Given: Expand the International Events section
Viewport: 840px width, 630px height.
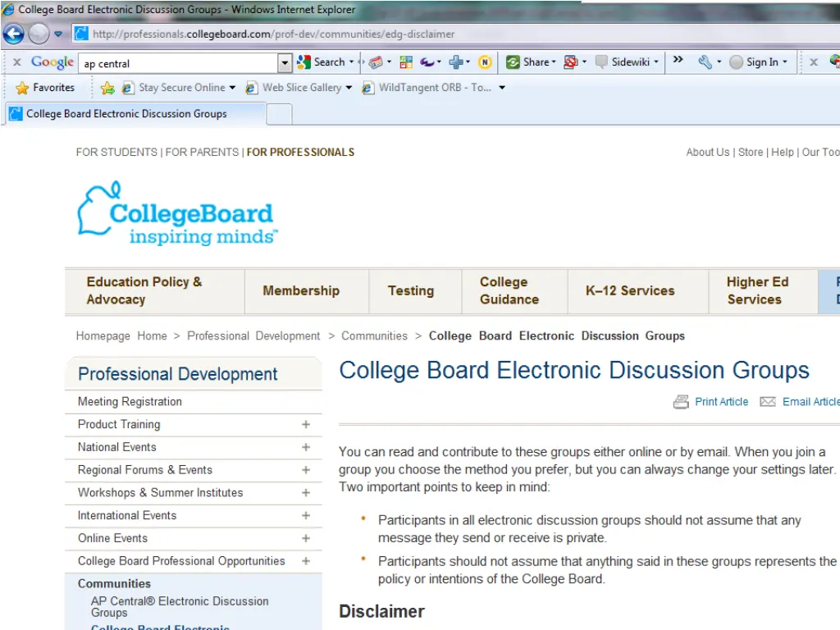Looking at the screenshot, I should (x=306, y=515).
